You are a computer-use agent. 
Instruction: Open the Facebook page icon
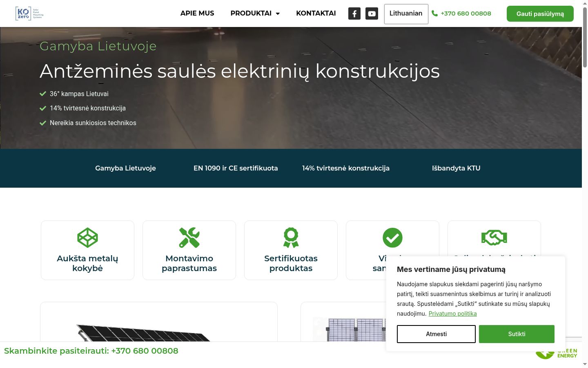point(354,13)
